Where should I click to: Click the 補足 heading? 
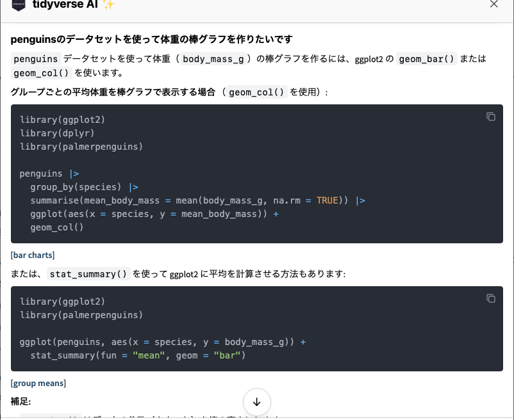[x=21, y=401]
